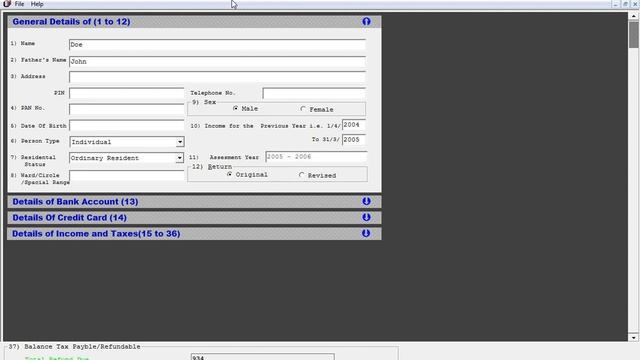640x360 pixels.
Task: Click the General Details of (1 to 12) header
Action: pos(194,22)
